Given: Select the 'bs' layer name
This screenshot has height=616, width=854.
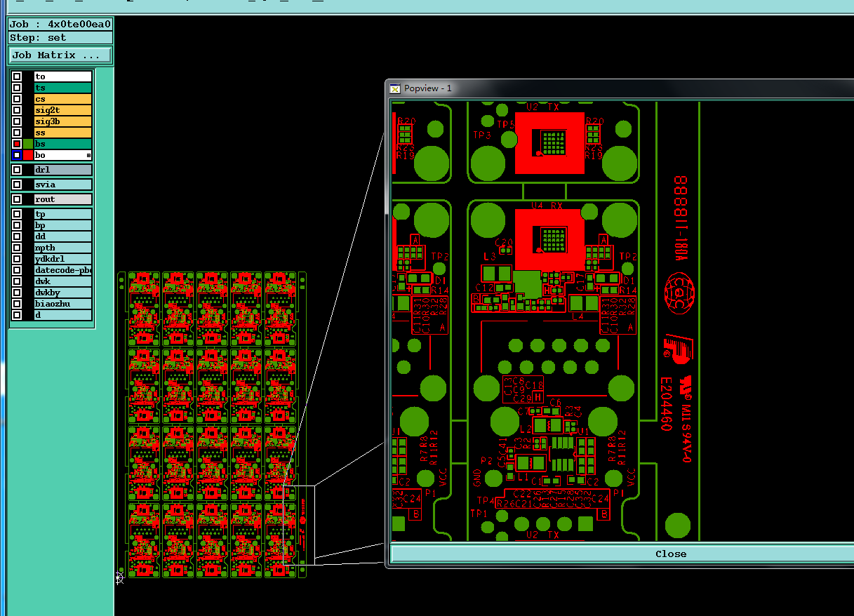Looking at the screenshot, I should [x=63, y=144].
